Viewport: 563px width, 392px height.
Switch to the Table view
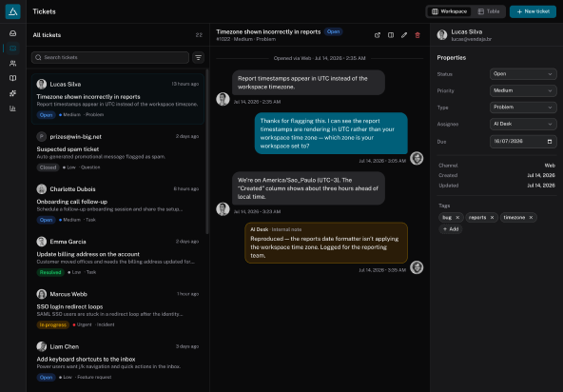[x=489, y=11]
